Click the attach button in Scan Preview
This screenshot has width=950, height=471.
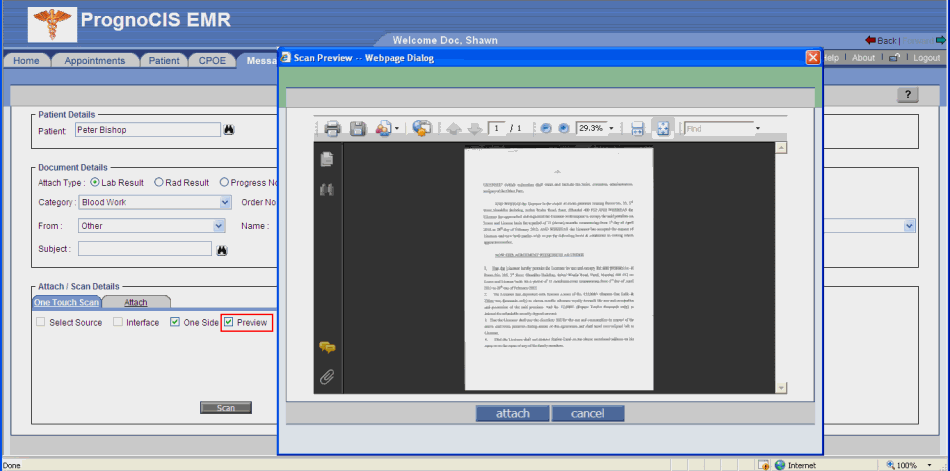[513, 413]
